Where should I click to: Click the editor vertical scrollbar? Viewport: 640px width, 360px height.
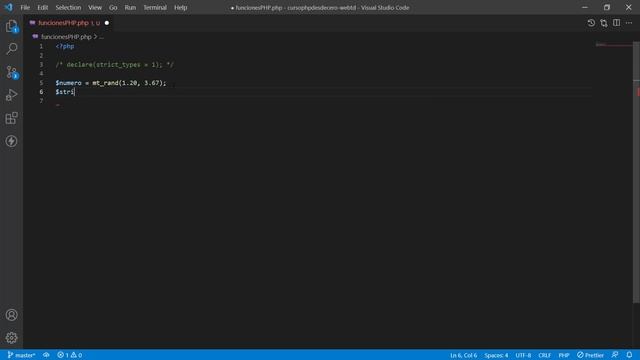636,171
